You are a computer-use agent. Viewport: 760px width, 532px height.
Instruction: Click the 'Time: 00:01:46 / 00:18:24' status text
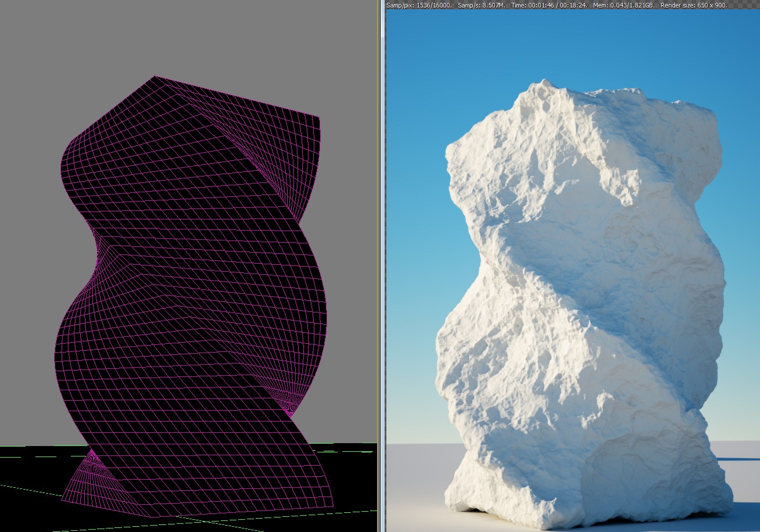[x=549, y=5]
